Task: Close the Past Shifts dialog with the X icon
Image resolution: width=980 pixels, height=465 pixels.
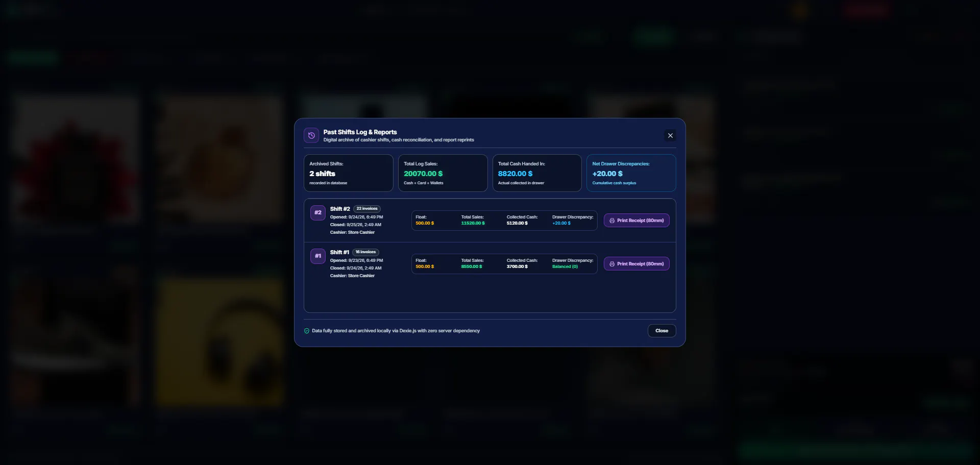Action: point(670,135)
